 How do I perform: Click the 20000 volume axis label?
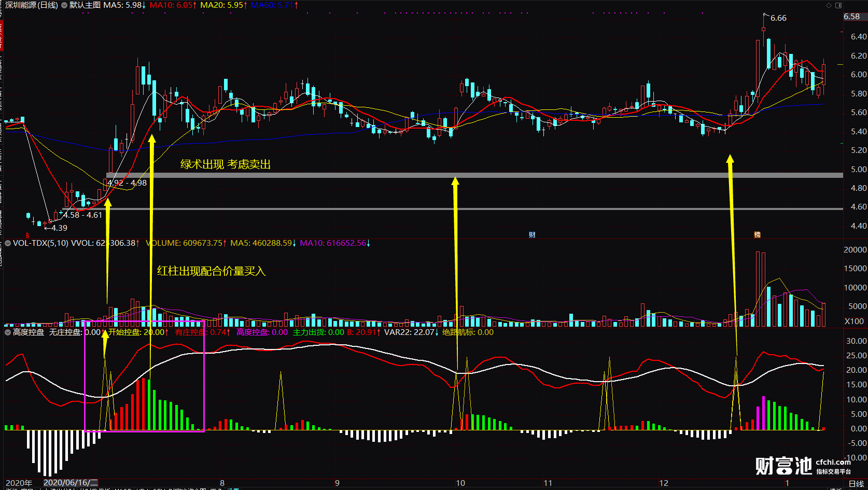coord(856,250)
